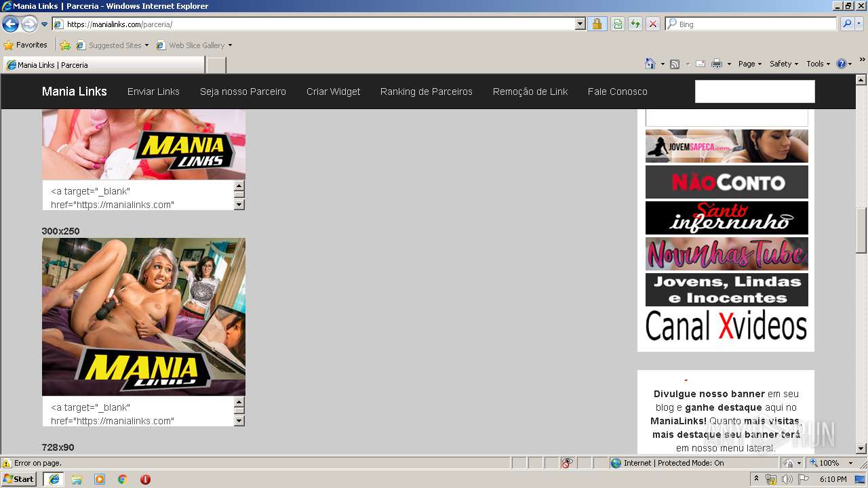This screenshot has height=488, width=868.
Task: Run search with the magnifier icon
Action: (846, 24)
